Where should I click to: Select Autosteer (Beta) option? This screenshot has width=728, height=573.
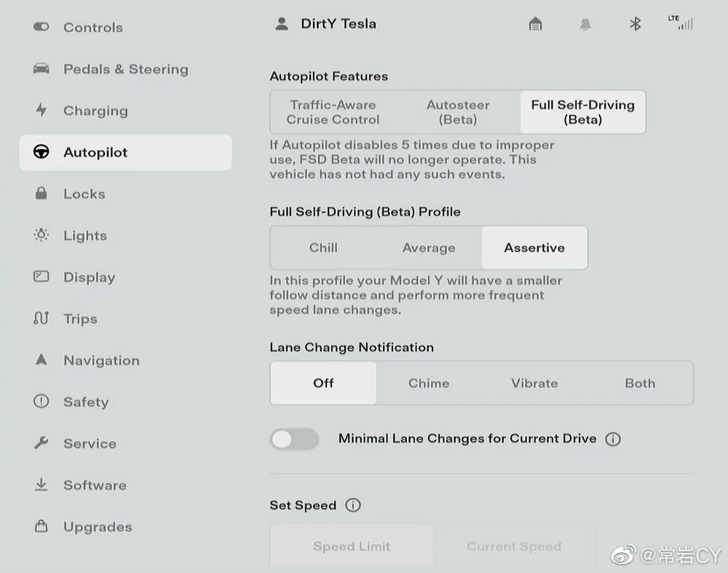click(x=458, y=112)
